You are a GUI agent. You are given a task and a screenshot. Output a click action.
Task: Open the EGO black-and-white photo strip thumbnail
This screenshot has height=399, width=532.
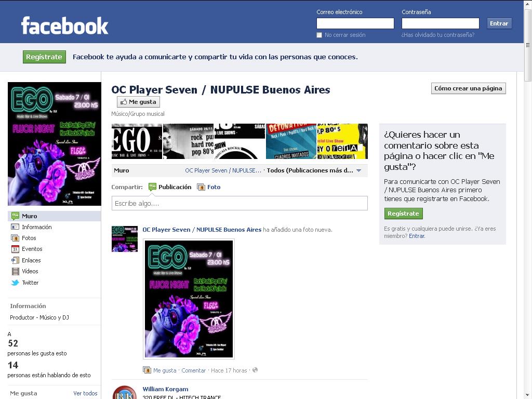point(137,141)
